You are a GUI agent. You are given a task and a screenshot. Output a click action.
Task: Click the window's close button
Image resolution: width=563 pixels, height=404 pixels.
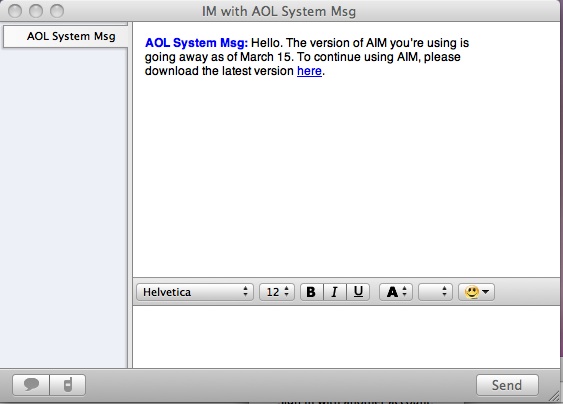click(15, 11)
